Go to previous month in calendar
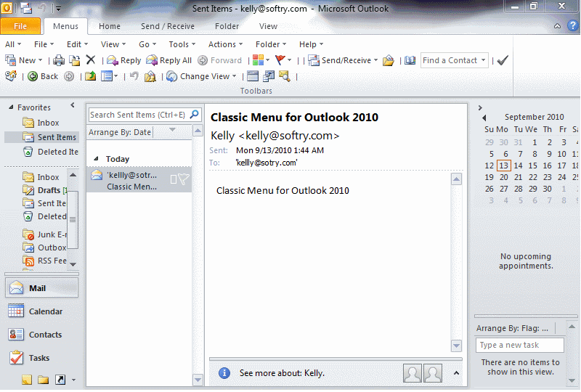 484,118
